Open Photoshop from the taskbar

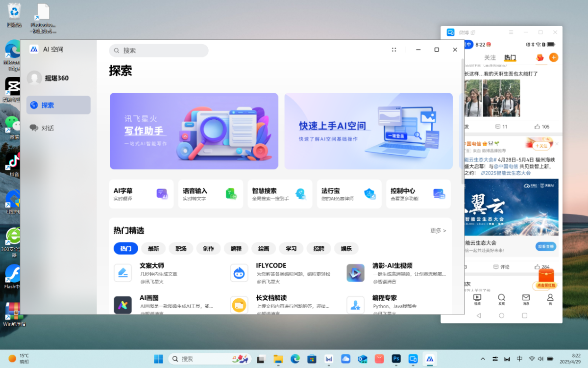point(396,359)
